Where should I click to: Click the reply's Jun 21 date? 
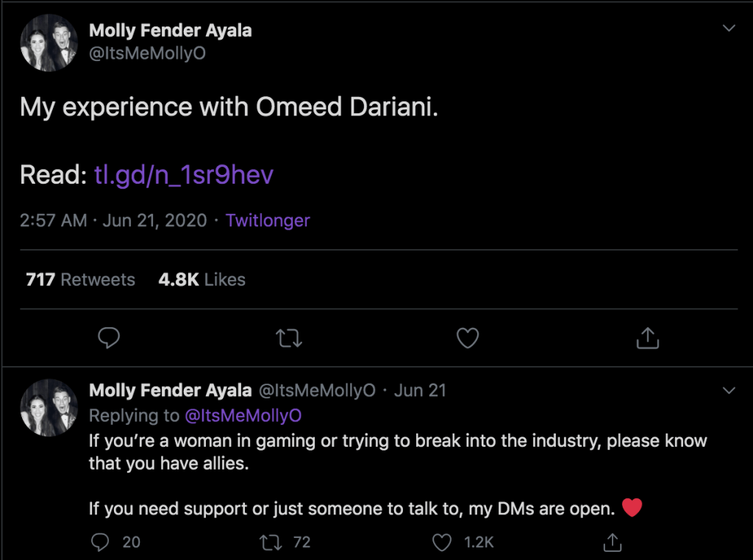click(420, 390)
